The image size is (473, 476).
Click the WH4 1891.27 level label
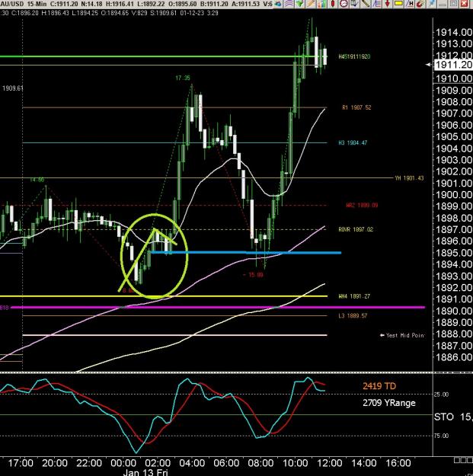click(x=354, y=296)
